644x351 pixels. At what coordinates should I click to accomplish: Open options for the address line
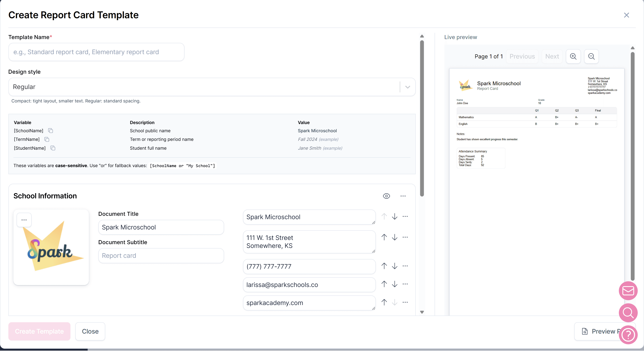pyautogui.click(x=405, y=237)
